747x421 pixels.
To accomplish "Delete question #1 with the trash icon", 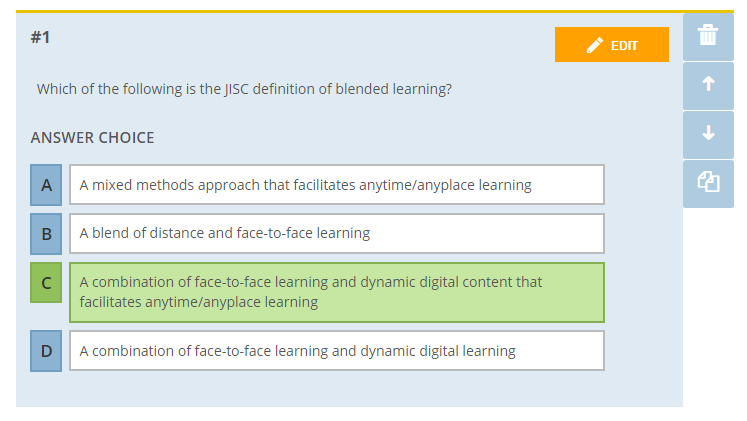I will tap(708, 36).
